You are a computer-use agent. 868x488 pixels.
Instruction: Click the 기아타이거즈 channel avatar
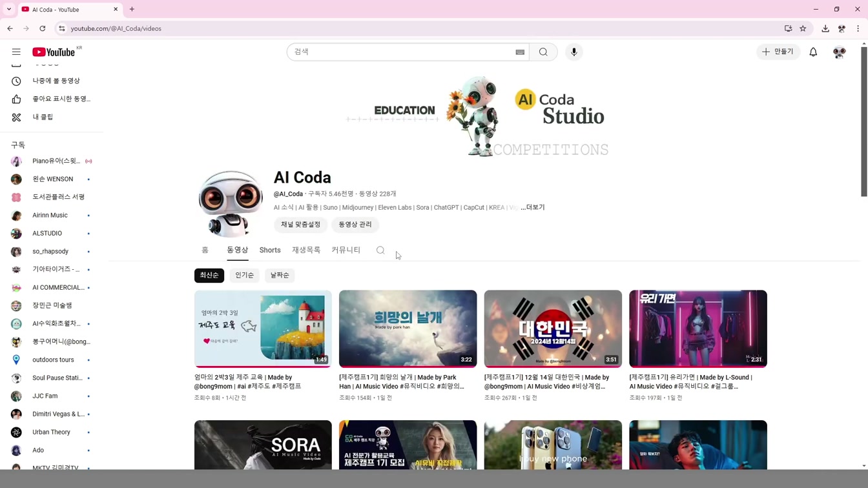(x=16, y=269)
